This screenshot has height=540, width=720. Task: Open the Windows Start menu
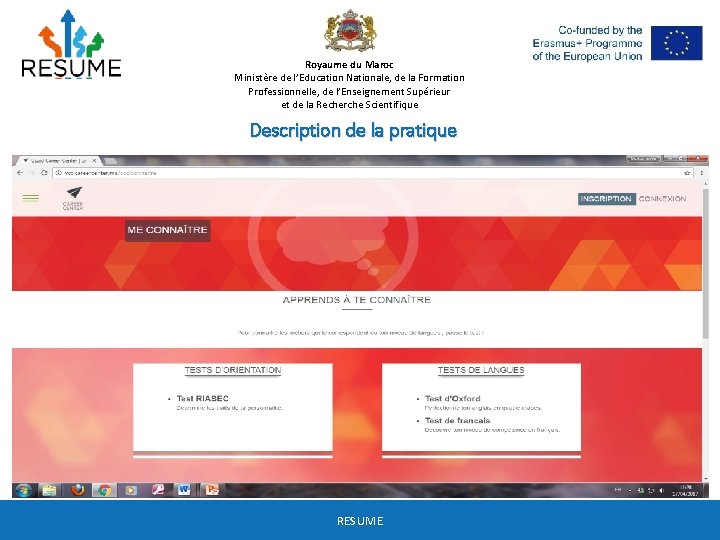23,490
